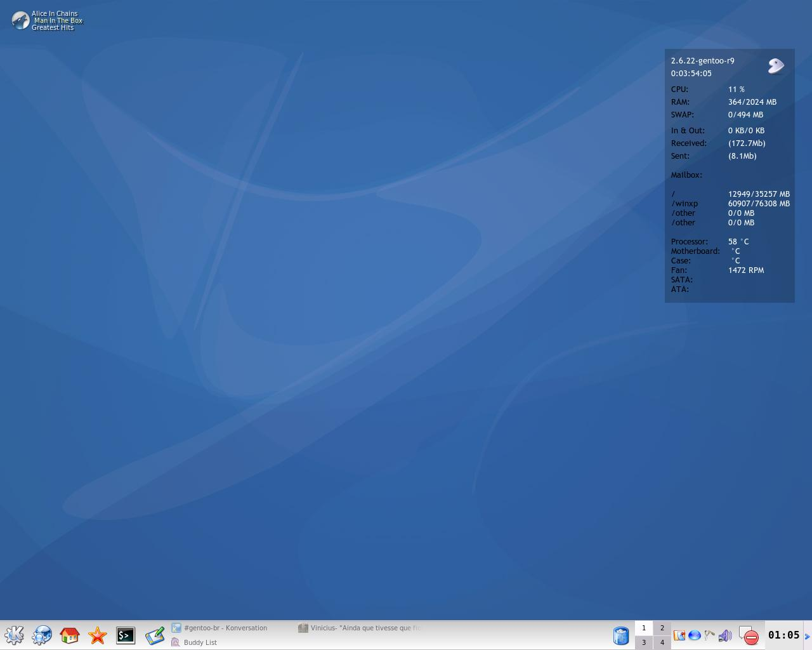This screenshot has height=650, width=812.
Task: Open the trash bin in panel
Action: pos(621,635)
